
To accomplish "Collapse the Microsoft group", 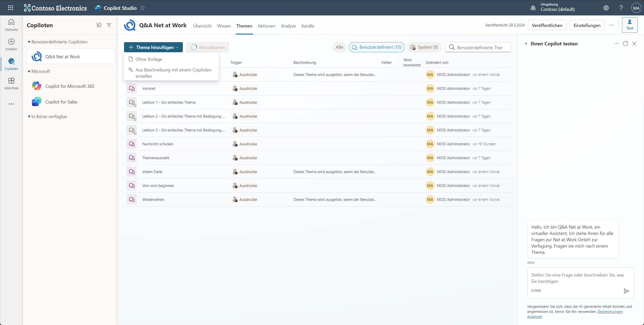I will pos(29,71).
